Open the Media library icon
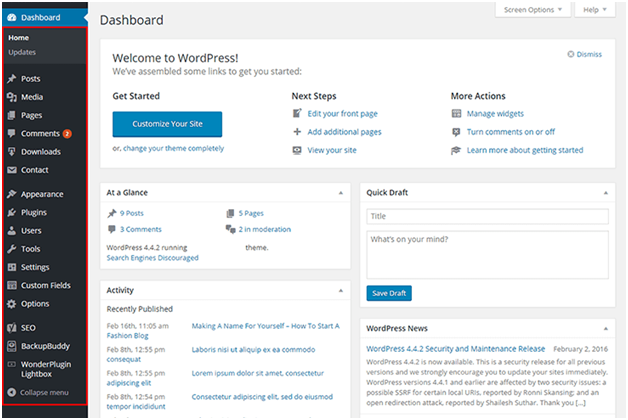This screenshot has width=628, height=420. (x=12, y=97)
